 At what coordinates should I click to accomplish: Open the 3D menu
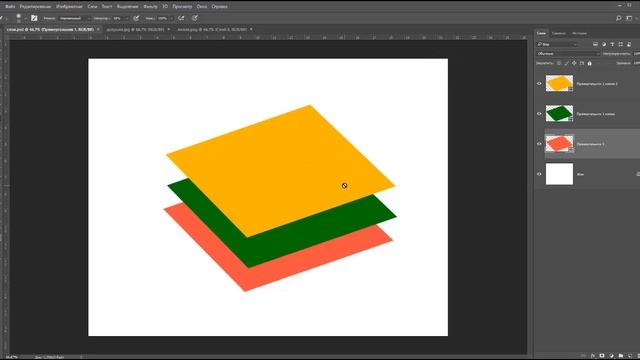point(165,7)
